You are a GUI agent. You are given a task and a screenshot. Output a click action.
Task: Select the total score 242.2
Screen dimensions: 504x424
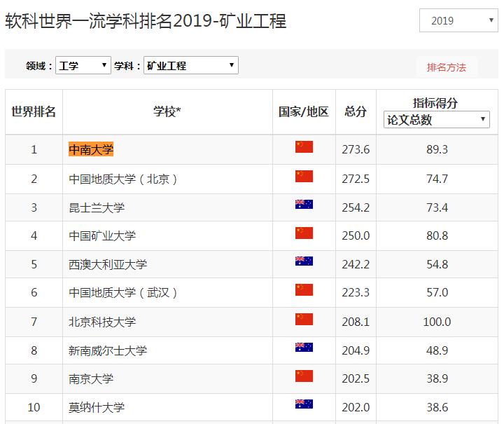coord(356,264)
